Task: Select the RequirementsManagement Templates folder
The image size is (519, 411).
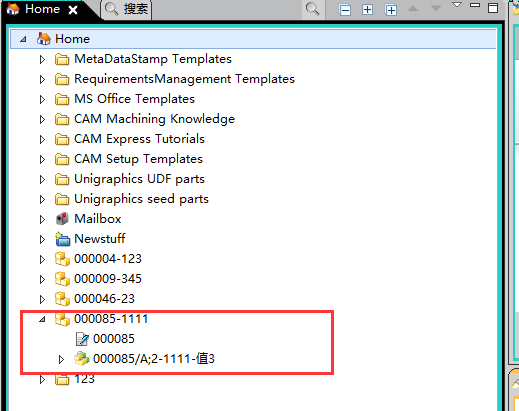Action: 184,79
